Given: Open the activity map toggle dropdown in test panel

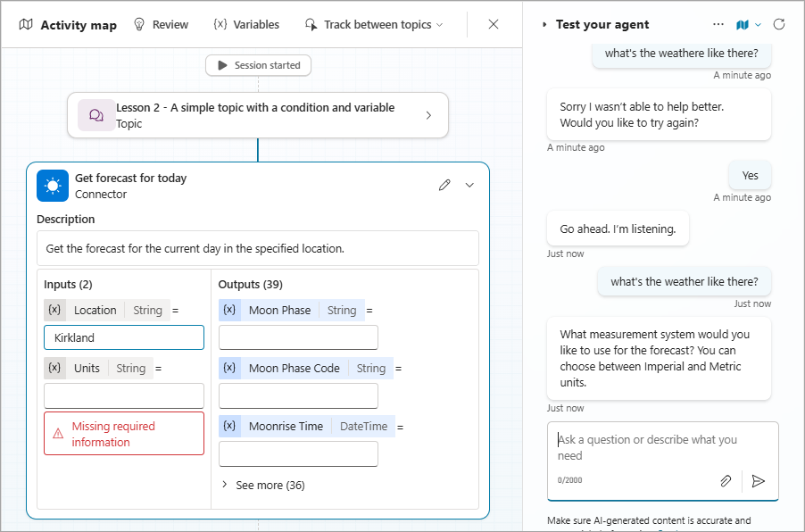Looking at the screenshot, I should point(749,24).
